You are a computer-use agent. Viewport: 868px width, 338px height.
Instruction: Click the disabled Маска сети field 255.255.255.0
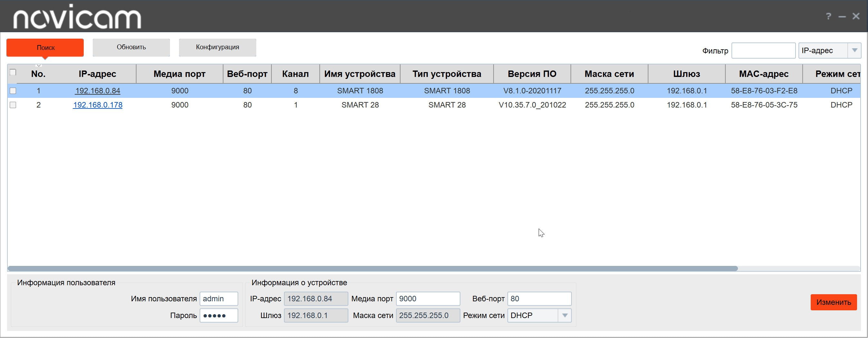click(x=428, y=315)
